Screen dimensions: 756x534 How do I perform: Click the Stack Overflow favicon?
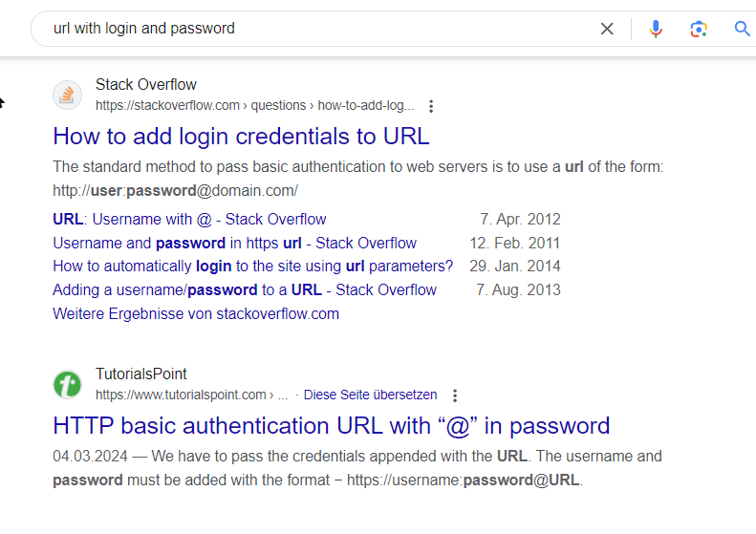point(67,95)
